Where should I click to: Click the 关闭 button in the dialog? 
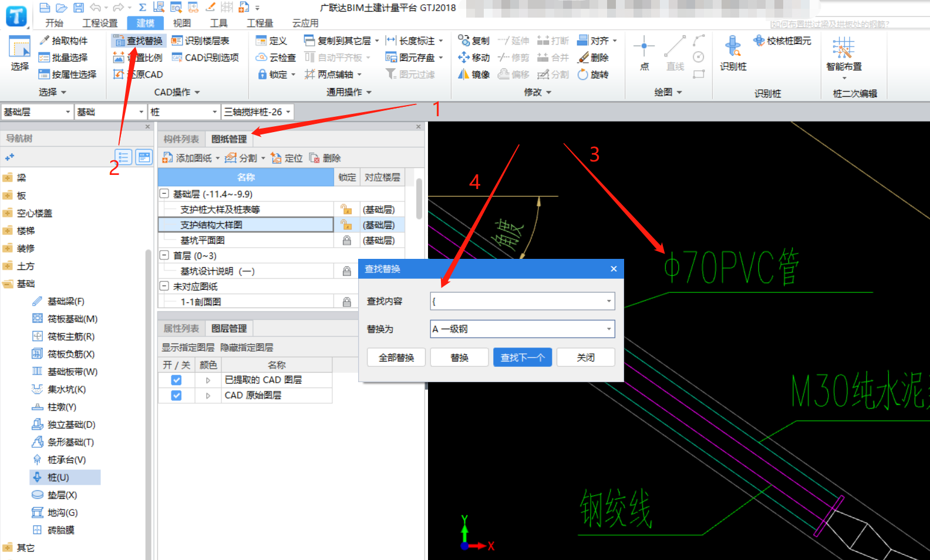point(585,357)
